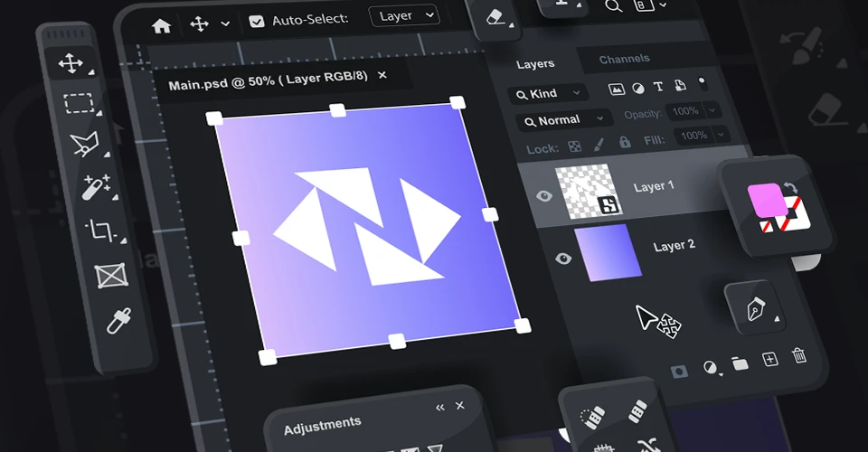Reset to default colors icon
868x452 pixels.
768,226
